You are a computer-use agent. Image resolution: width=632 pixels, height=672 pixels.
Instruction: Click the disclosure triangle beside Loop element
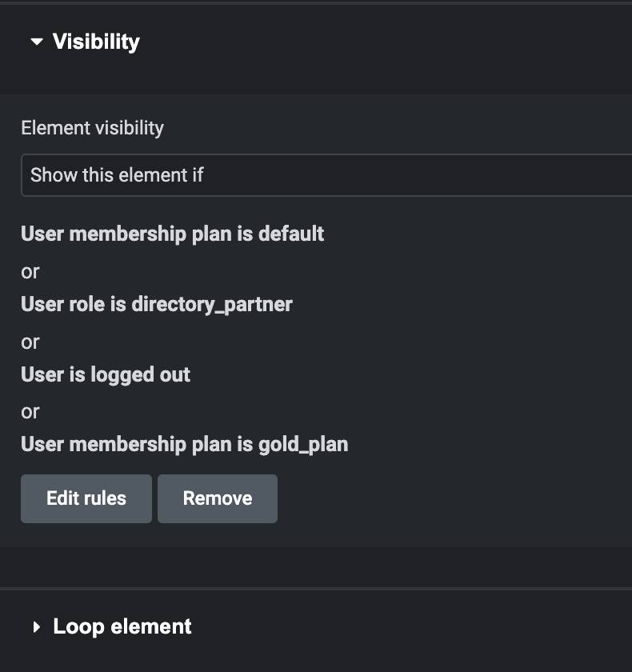pos(35,626)
